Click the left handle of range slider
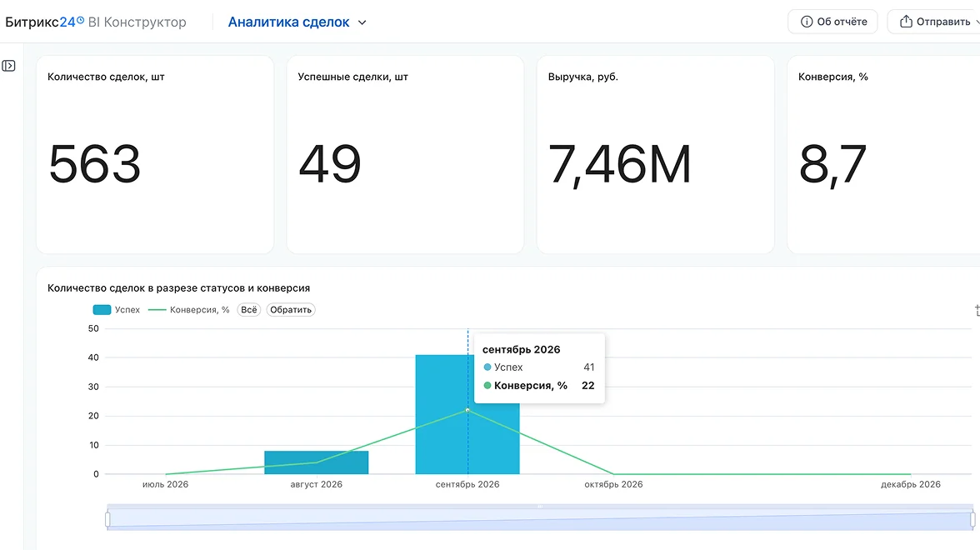980x550 pixels. tap(107, 518)
